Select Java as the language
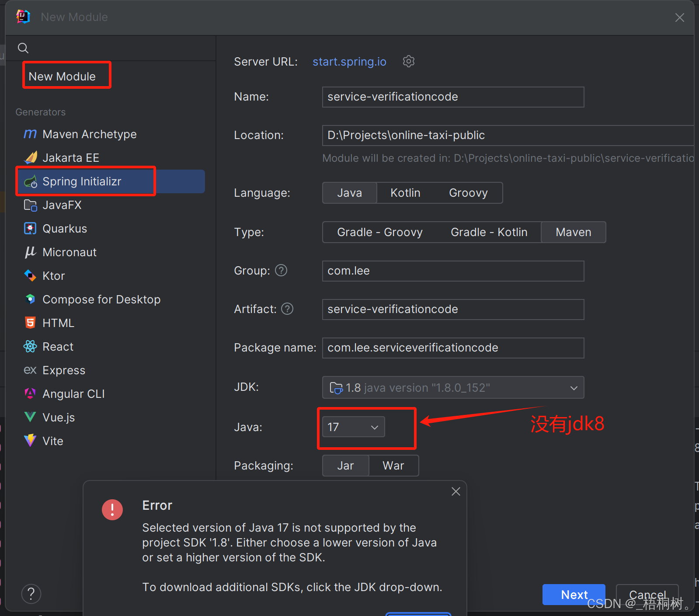Screen dimensions: 699x616 tap(350, 193)
